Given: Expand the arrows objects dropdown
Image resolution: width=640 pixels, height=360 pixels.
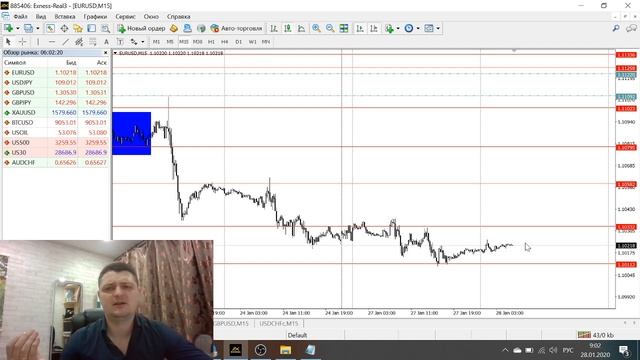Looking at the screenshot, I should tap(142, 42).
